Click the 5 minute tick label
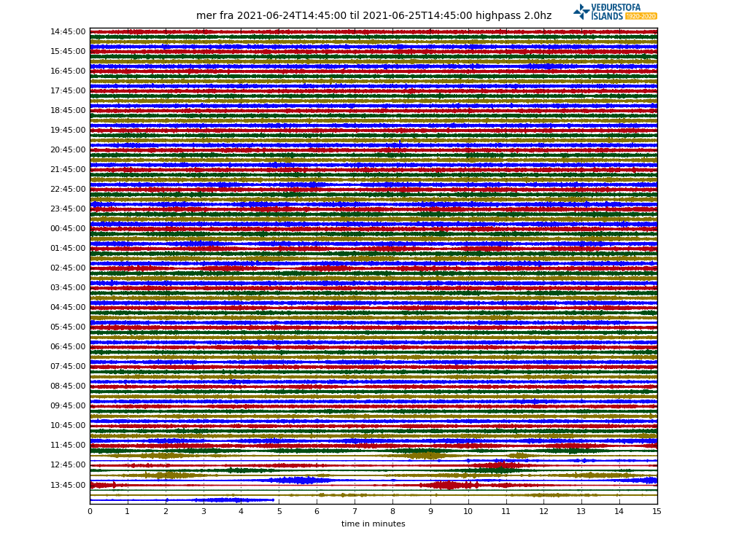The height and width of the screenshot is (560, 747). click(279, 512)
